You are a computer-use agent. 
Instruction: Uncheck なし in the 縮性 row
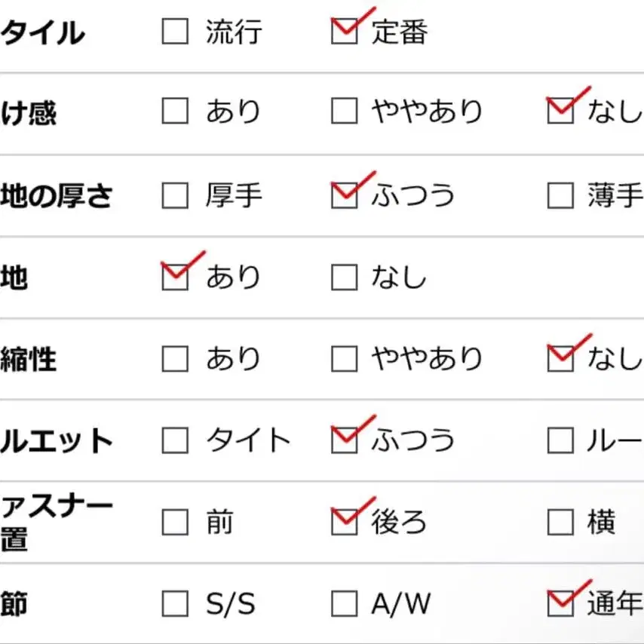click(560, 359)
